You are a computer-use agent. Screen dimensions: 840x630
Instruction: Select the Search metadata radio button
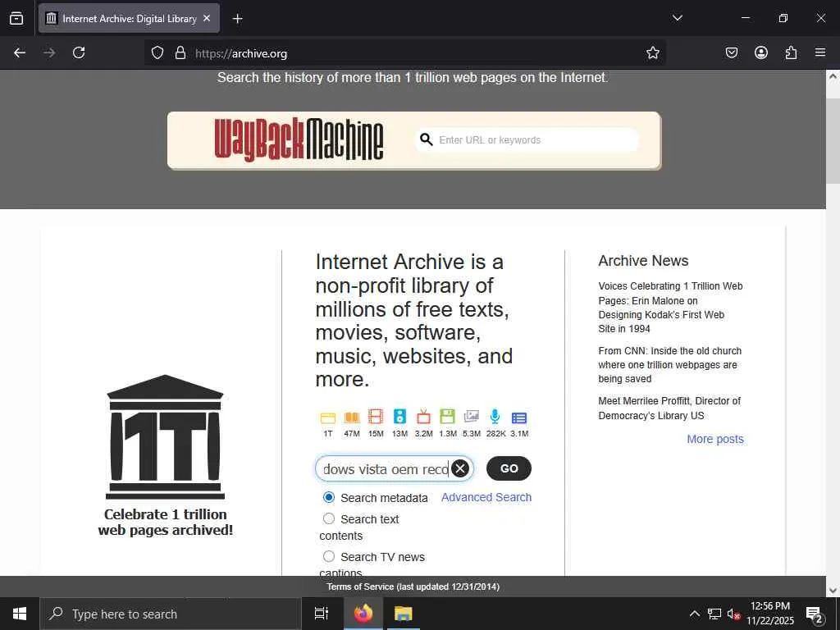[329, 497]
